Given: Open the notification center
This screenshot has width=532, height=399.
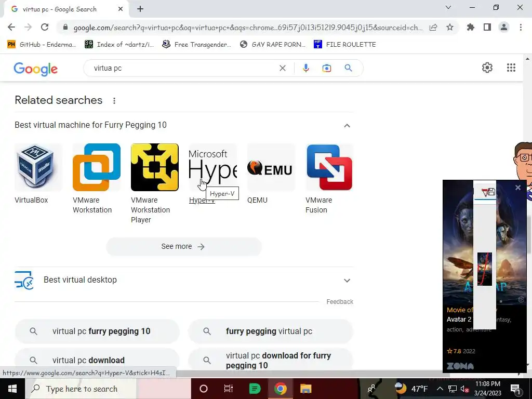Looking at the screenshot, I should 515,389.
